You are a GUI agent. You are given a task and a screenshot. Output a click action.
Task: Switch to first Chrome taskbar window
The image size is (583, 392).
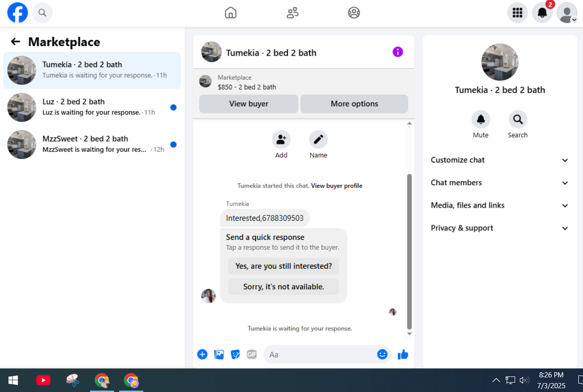(x=102, y=380)
